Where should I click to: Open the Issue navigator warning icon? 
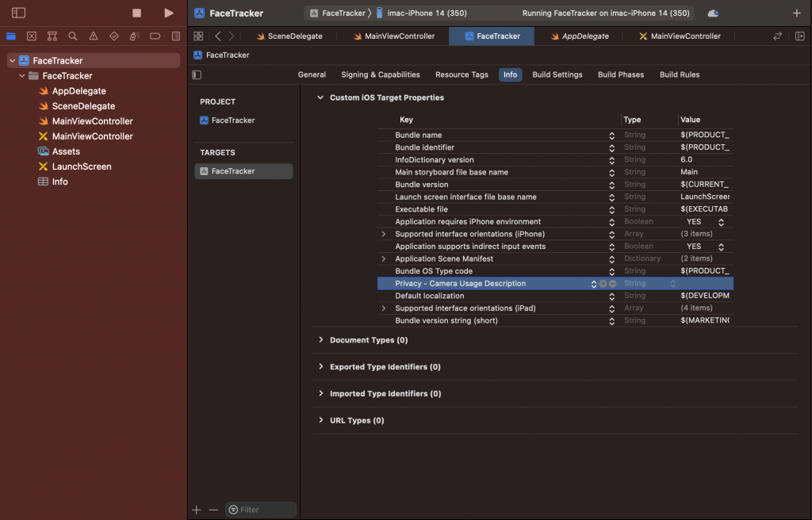coord(94,36)
